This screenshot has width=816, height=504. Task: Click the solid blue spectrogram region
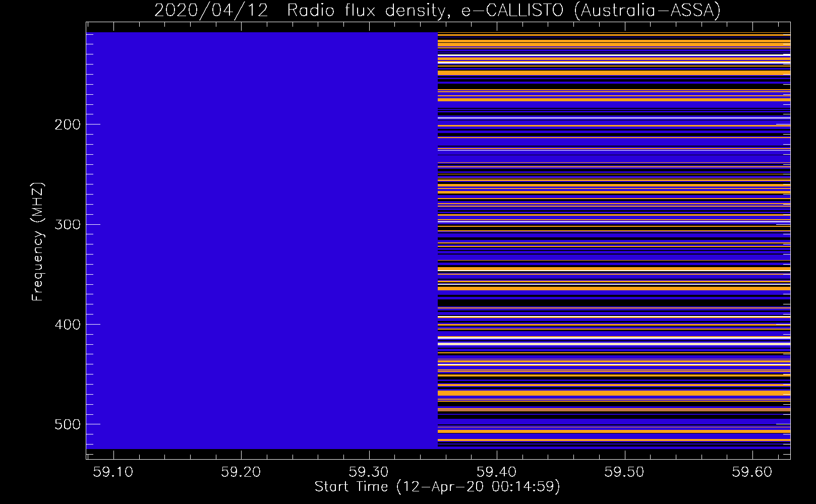pos(262,240)
